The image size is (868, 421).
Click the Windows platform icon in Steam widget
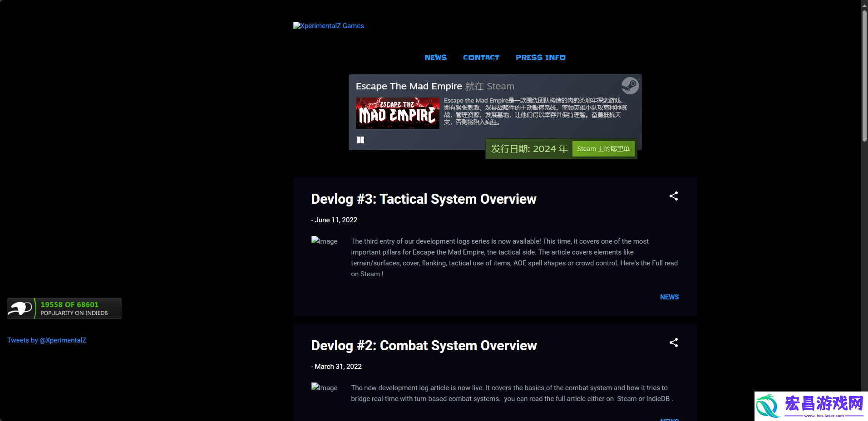tap(360, 140)
